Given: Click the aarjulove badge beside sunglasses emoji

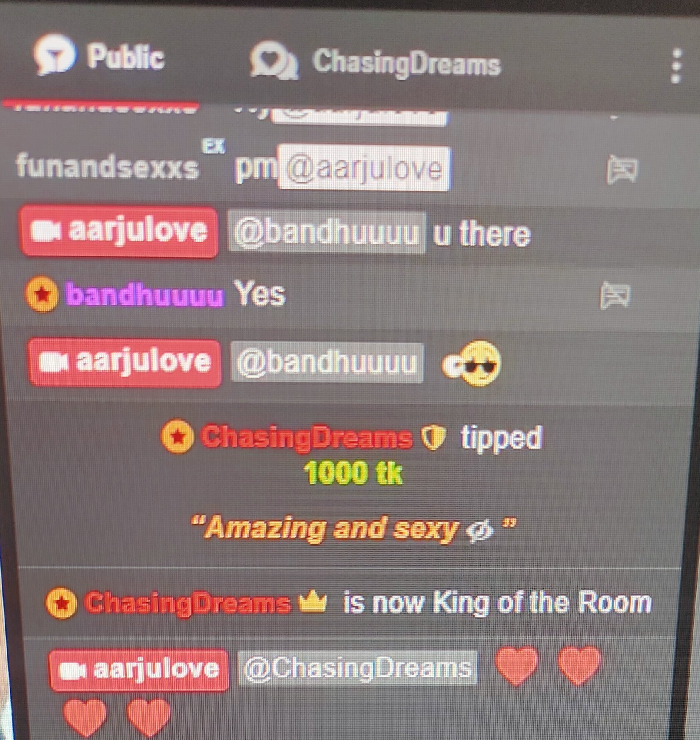Looking at the screenshot, I should [x=125, y=362].
